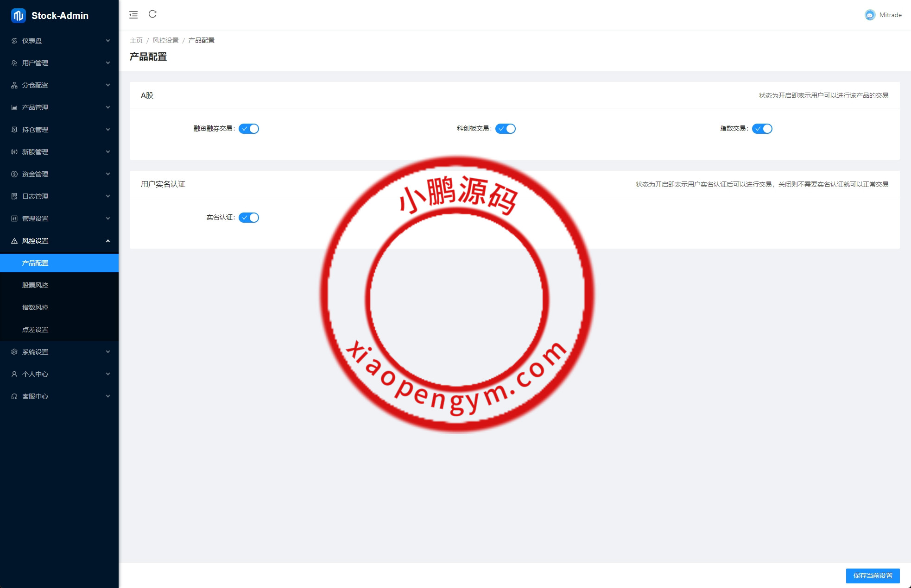This screenshot has width=911, height=588.
Task: Toggle the 融资融券交易 switch
Action: tap(249, 129)
